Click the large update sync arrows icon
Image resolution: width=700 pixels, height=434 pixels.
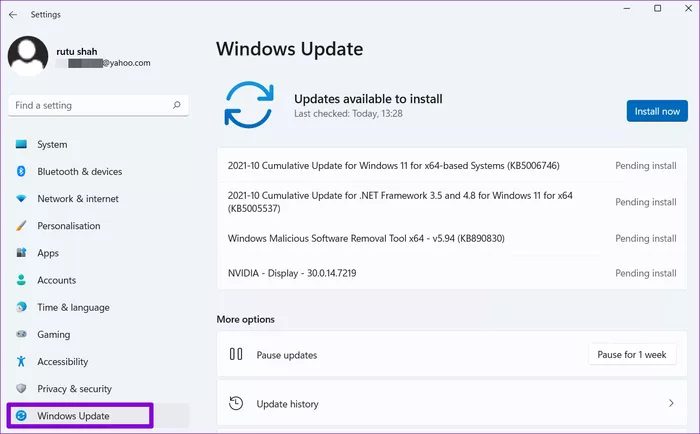[249, 105]
